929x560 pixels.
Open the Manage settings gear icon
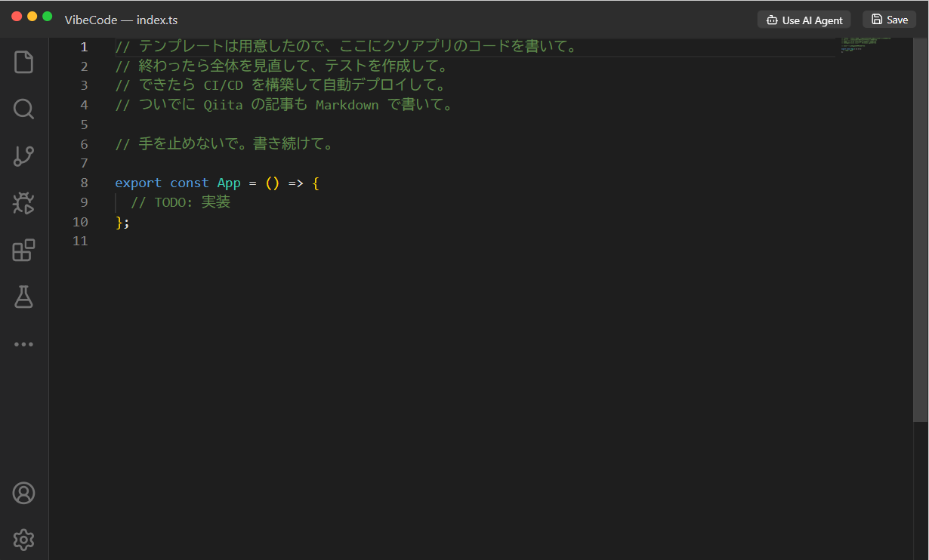[x=24, y=540]
